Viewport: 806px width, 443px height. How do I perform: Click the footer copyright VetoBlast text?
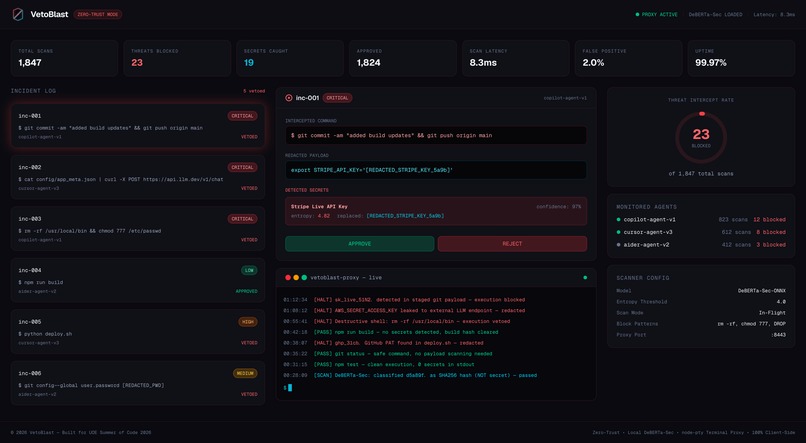(81, 433)
